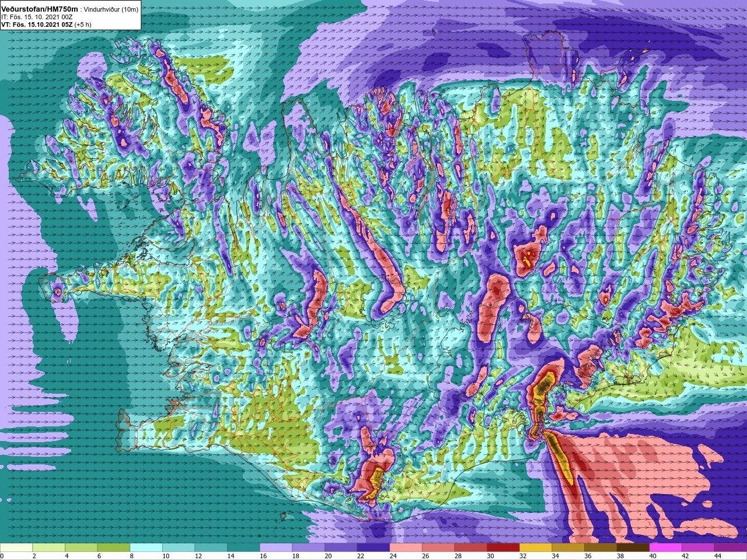Click the ochre 34–36 legend swatch

pos(568,548)
